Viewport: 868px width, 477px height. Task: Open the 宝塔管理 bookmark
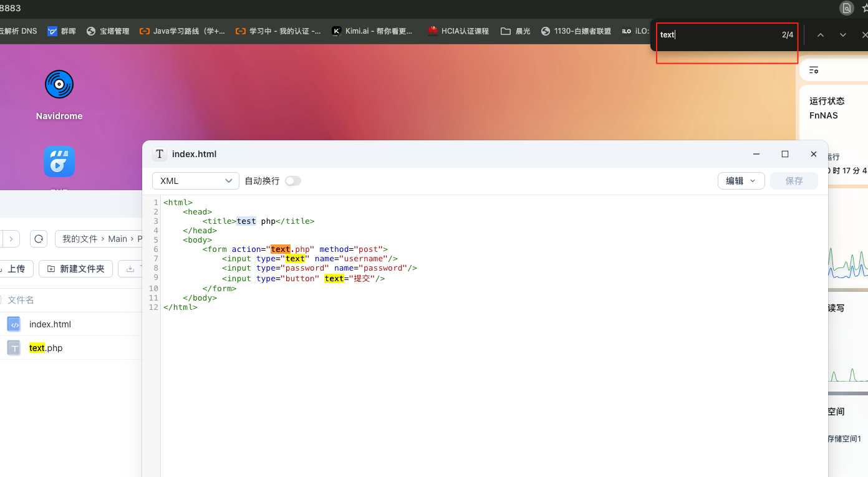pos(108,31)
